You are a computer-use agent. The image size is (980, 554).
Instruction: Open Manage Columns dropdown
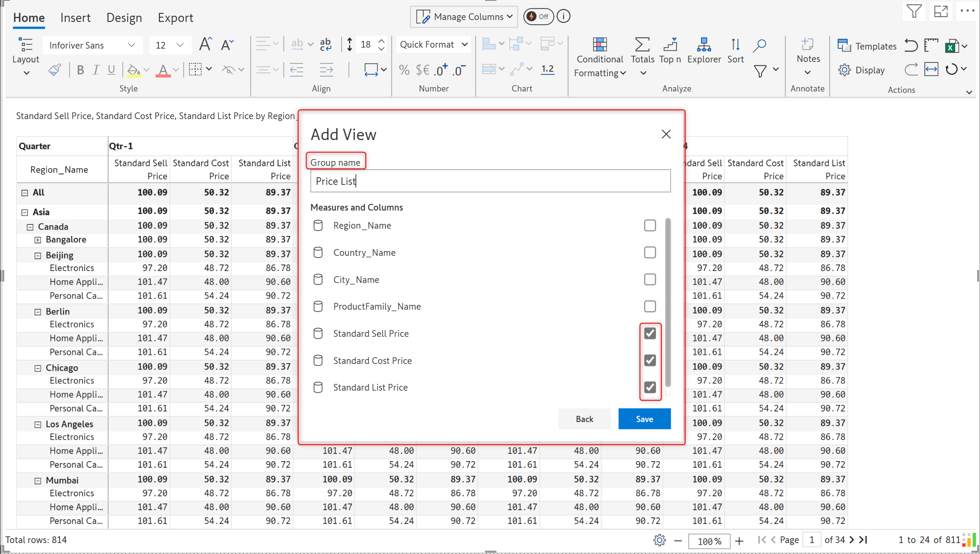pos(464,17)
